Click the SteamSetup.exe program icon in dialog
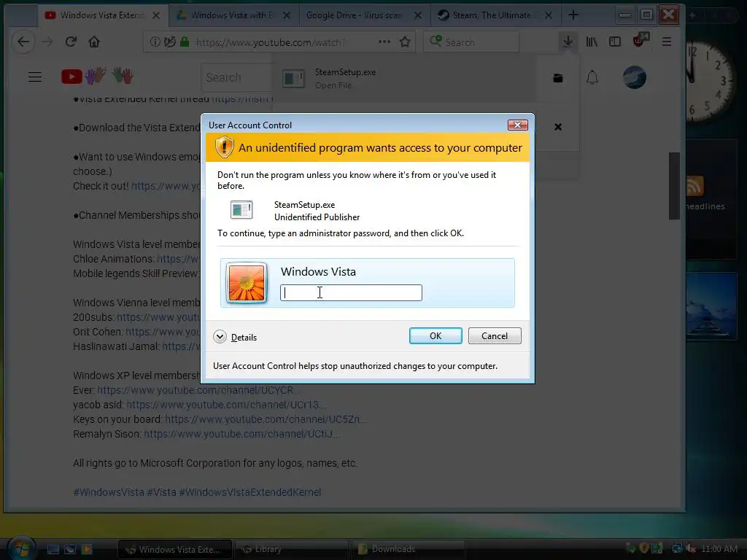This screenshot has width=747, height=560. [x=241, y=209]
